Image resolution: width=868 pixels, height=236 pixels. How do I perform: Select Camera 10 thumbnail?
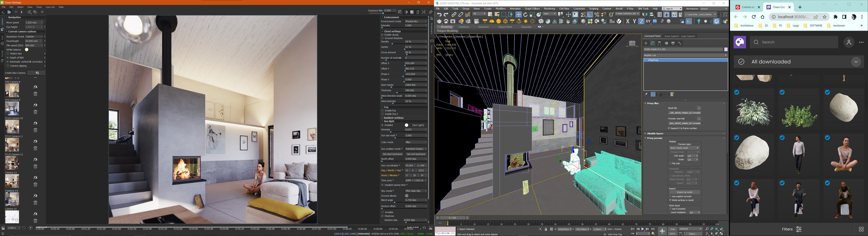pyautogui.click(x=12, y=127)
